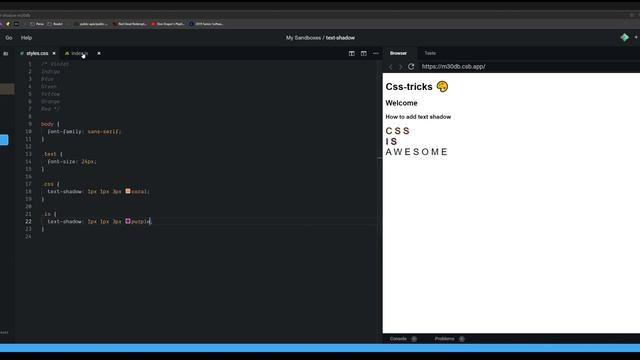Click the 'font-family: sans-serif' code line

coord(84,131)
